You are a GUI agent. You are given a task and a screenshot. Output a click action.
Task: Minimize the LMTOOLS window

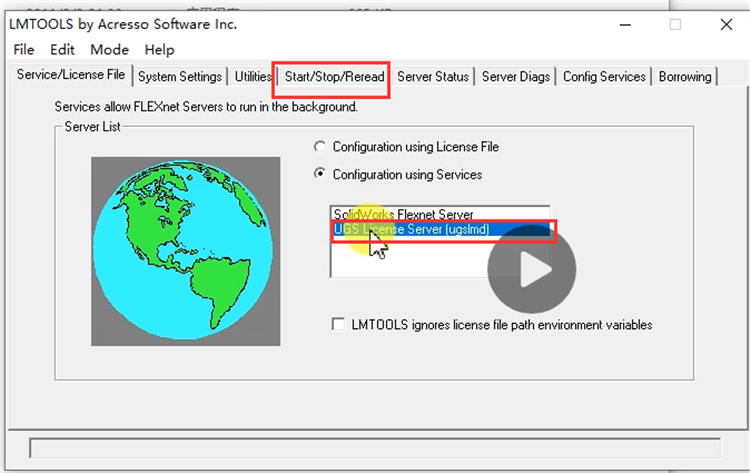625,24
